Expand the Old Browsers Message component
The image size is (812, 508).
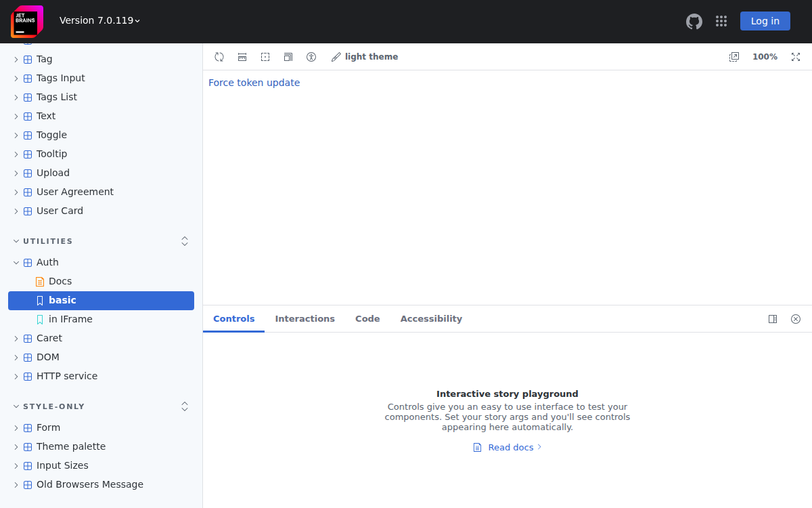point(101,484)
